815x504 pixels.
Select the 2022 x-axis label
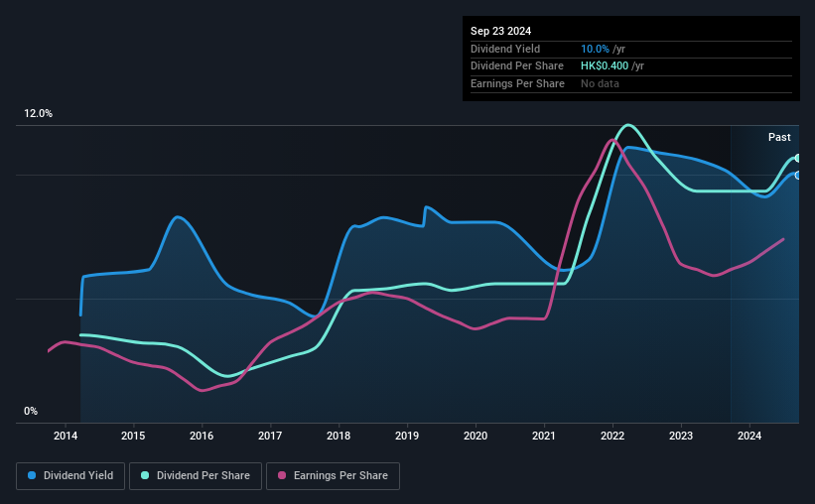tap(612, 436)
